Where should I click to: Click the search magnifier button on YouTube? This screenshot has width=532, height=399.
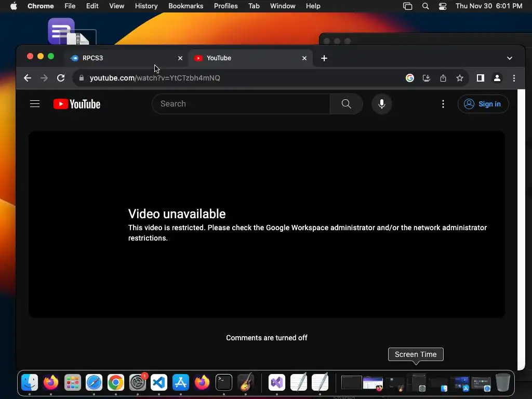[346, 104]
